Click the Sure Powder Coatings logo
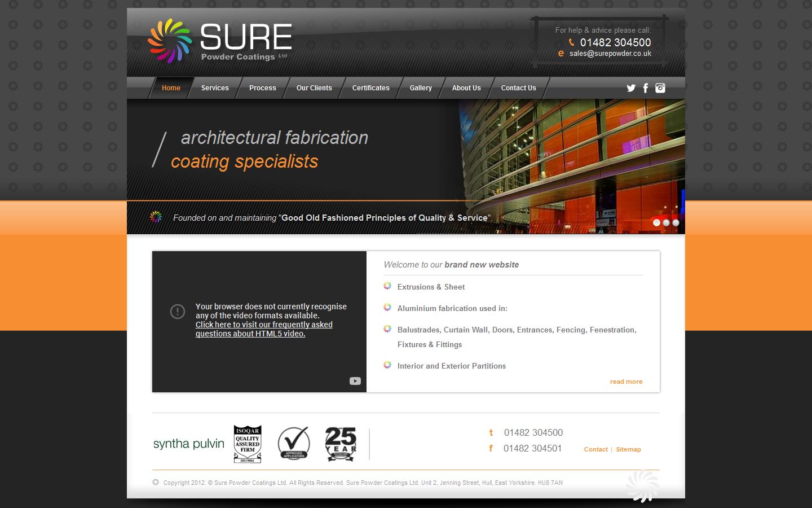Viewport: 812px width, 508px height. point(219,40)
